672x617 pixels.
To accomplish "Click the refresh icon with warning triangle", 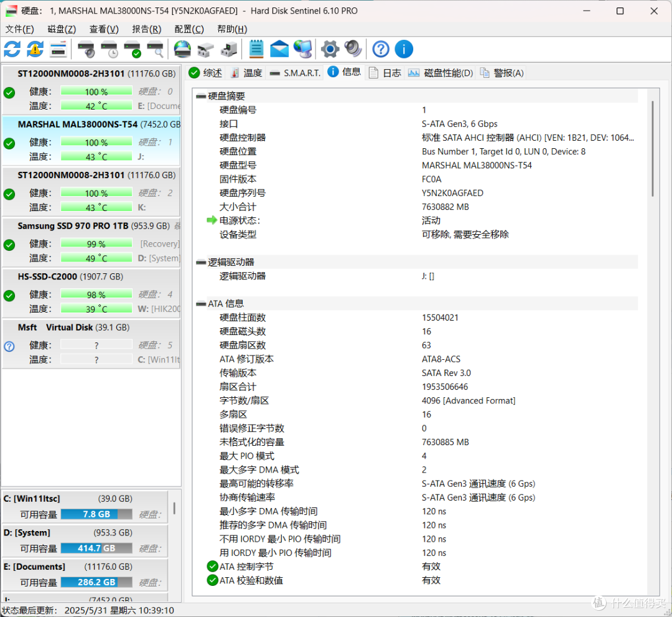I will point(35,49).
